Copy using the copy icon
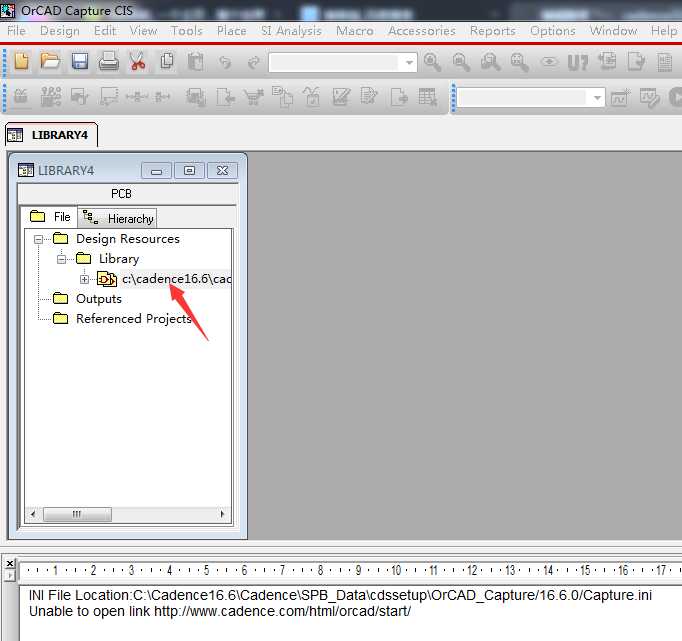Screen dimensions: 682x641 (x=167, y=61)
